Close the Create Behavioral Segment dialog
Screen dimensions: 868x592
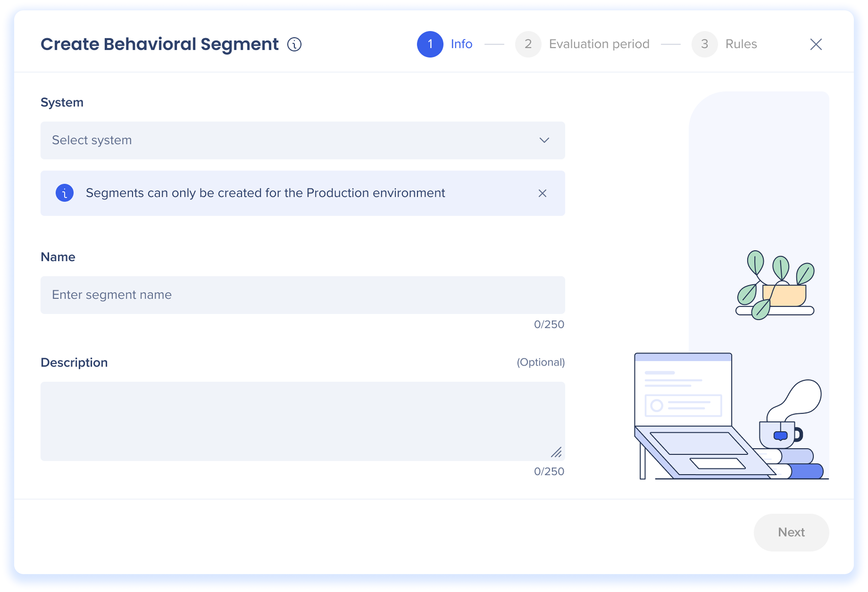pos(816,44)
